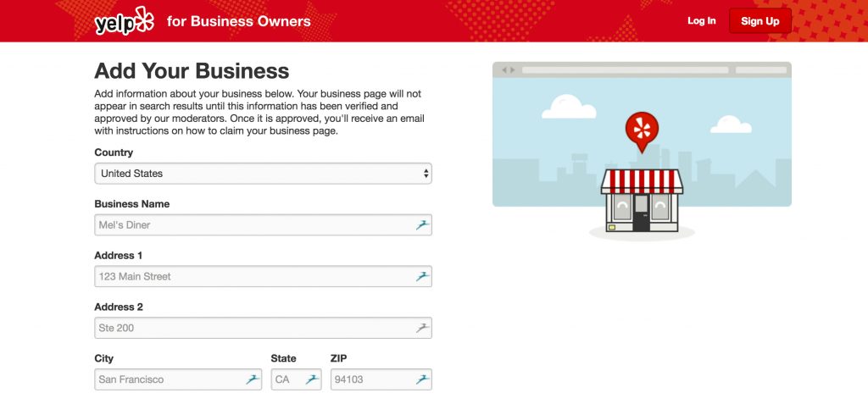Click autofill icon in City field
This screenshot has height=404, width=868.
click(253, 379)
